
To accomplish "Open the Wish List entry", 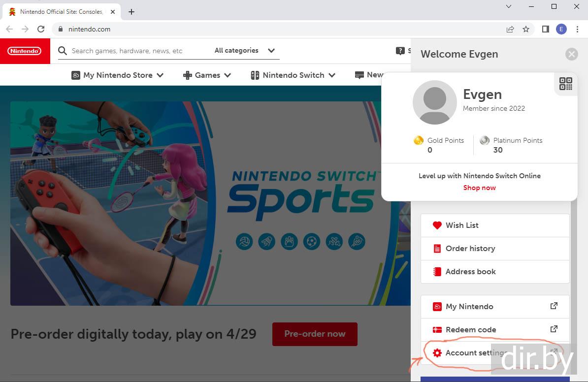I will click(495, 225).
